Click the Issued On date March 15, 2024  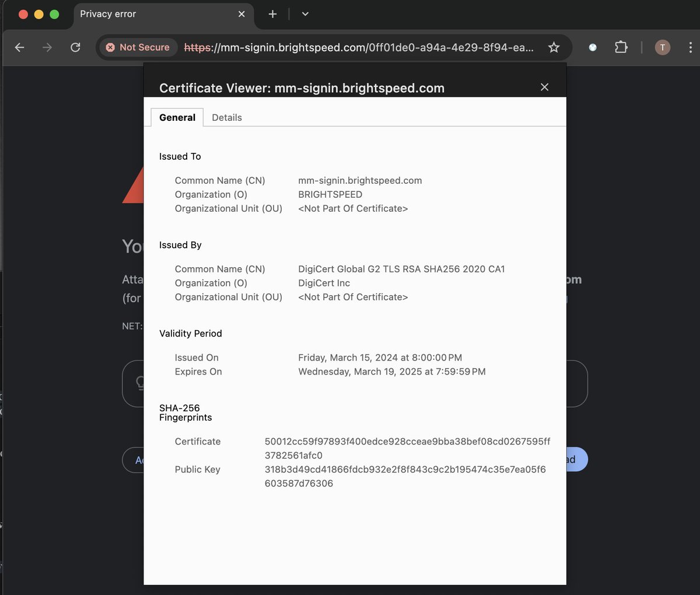380,358
